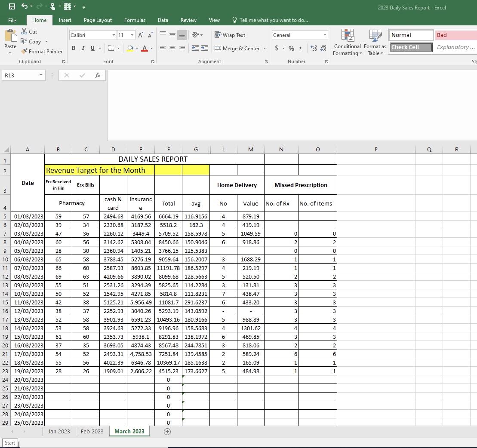Switch to the Insert ribbon tab
Image resolution: width=477 pixels, height=448 pixels.
point(65,20)
